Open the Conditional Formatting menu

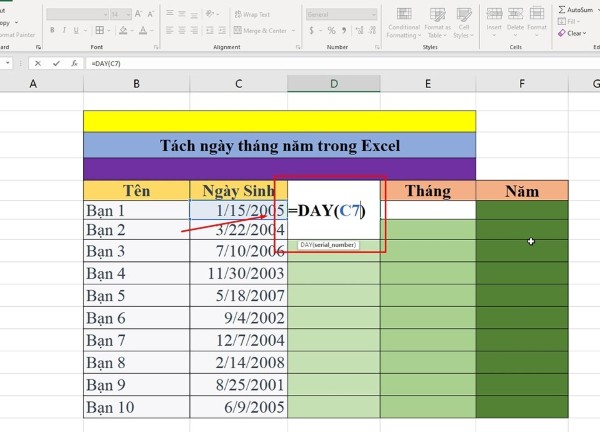pyautogui.click(x=404, y=22)
